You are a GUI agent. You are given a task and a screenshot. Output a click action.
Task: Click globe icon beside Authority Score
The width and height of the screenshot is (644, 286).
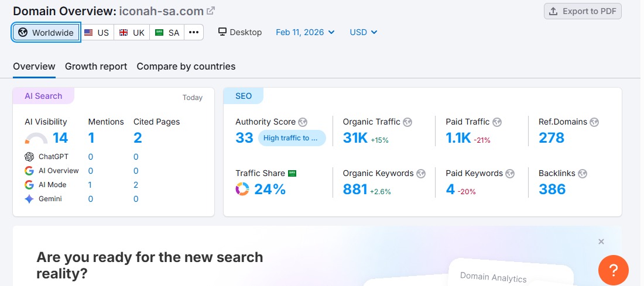click(x=303, y=122)
